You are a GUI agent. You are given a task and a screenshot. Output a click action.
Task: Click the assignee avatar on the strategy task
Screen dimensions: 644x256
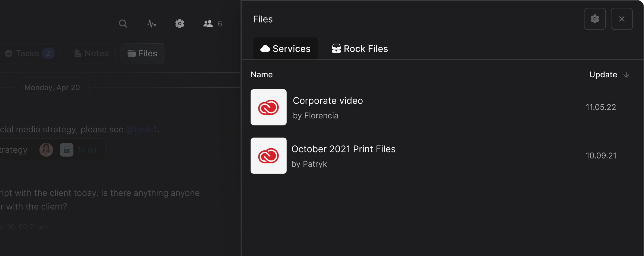point(46,150)
